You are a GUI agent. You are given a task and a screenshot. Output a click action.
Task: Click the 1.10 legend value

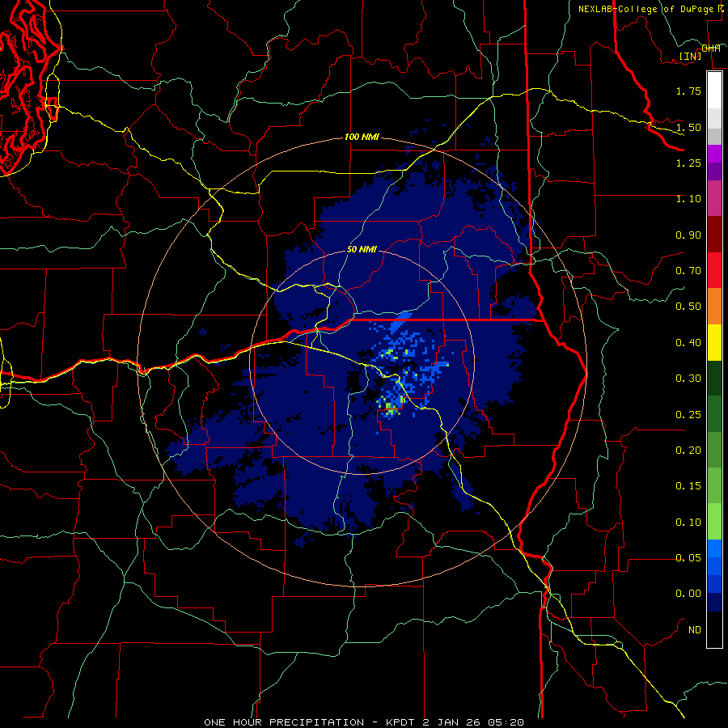coord(688,199)
